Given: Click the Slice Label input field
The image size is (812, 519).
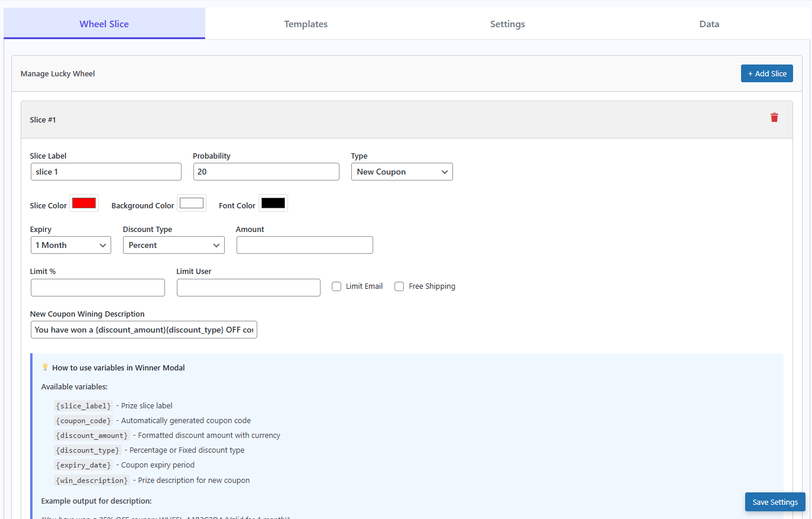Looking at the screenshot, I should [106, 172].
